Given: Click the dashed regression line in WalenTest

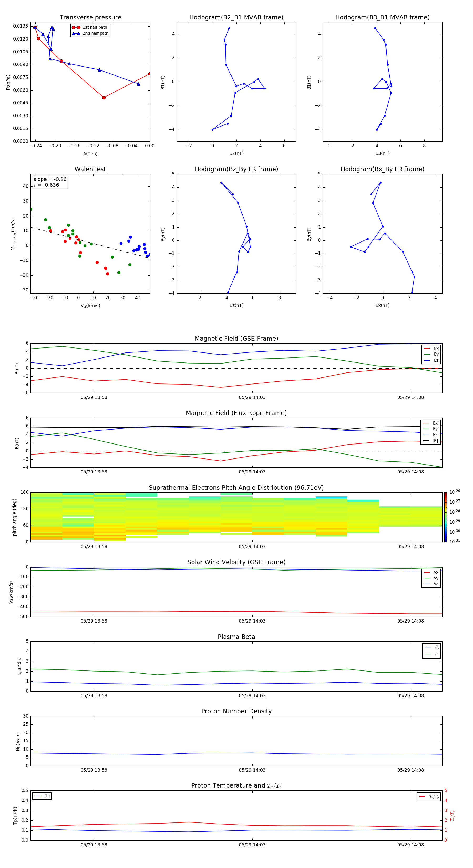Looking at the screenshot, I should coord(90,242).
